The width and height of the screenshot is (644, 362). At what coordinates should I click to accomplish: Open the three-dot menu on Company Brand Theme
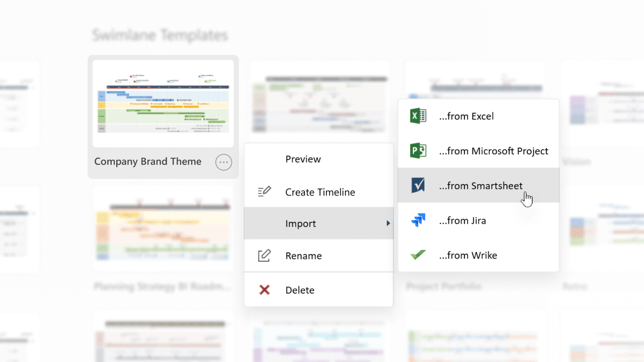pyautogui.click(x=223, y=162)
